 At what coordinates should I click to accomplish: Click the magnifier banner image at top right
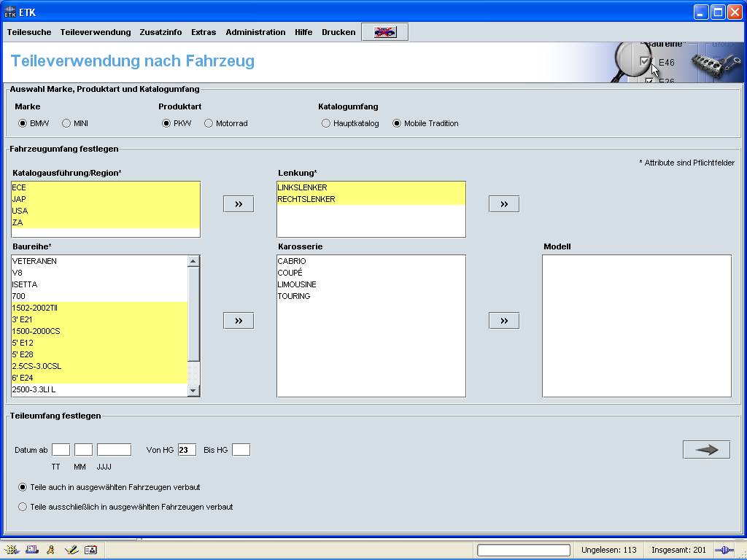676,63
